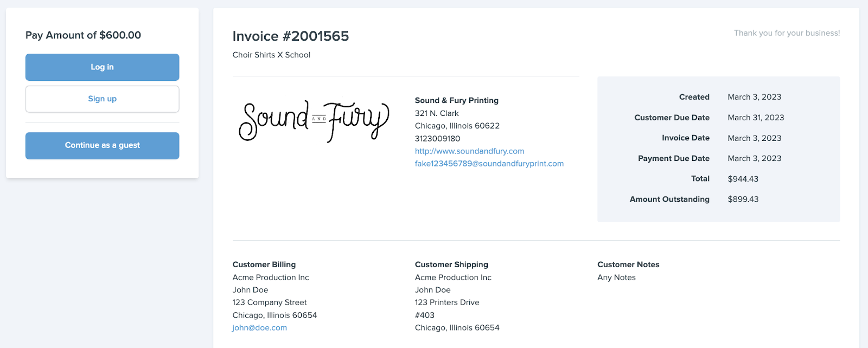Click the Invoice #2001565 heading
The height and width of the screenshot is (348, 868).
(x=290, y=36)
